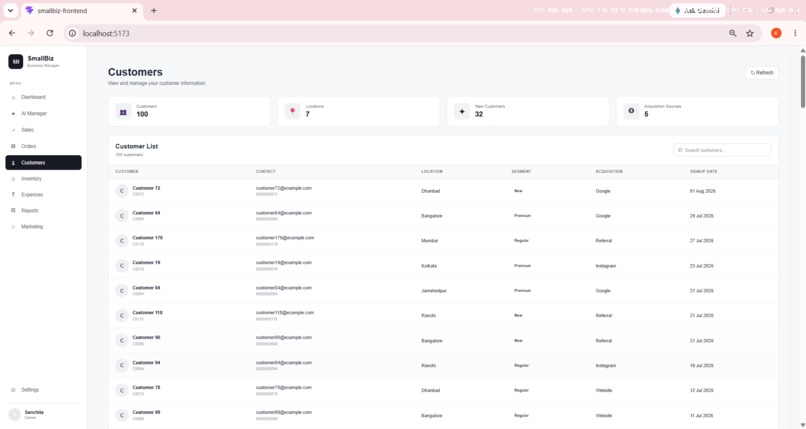Open the tab search dropdown arrow
This screenshot has height=429, width=806.
click(10, 10)
